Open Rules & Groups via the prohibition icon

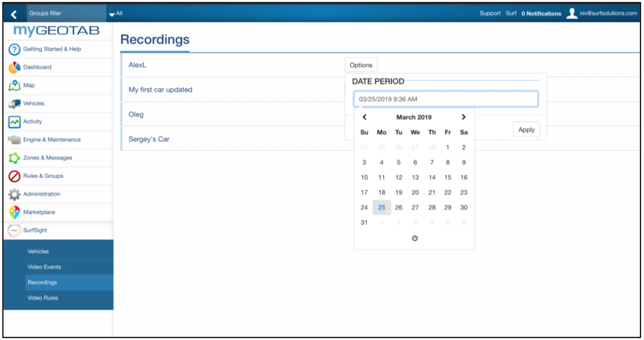coord(14,176)
